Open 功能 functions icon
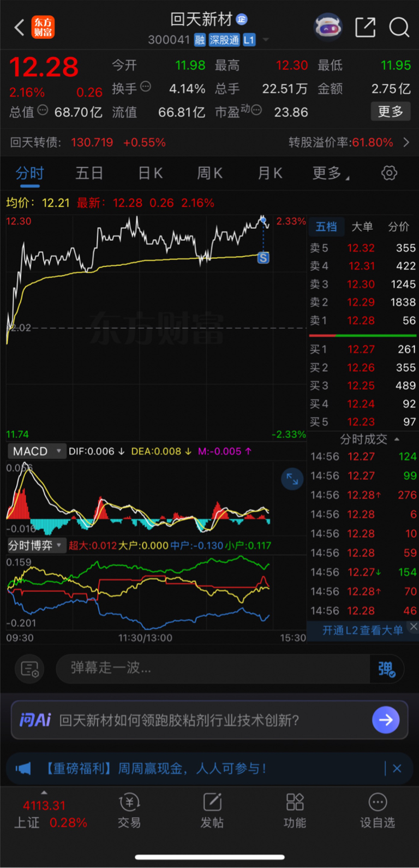The width and height of the screenshot is (419, 868). (295, 811)
